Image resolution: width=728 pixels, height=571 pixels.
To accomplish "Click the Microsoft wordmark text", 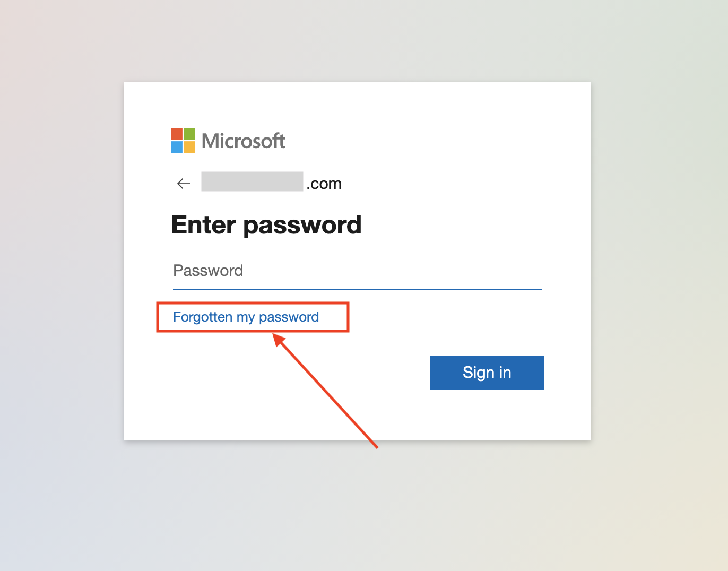I will 244,141.
